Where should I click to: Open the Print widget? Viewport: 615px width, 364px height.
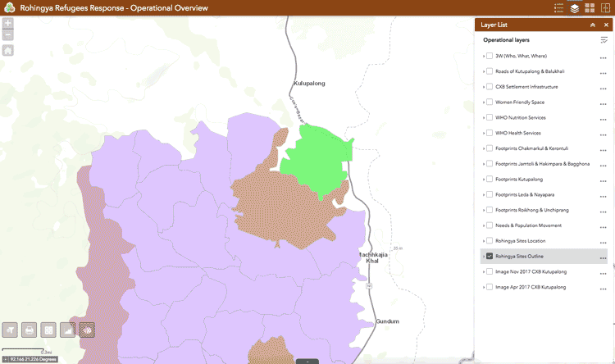(x=30, y=330)
